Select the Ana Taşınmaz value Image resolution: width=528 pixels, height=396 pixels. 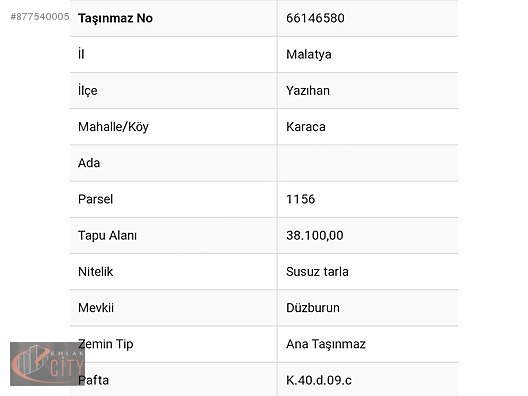pos(326,344)
